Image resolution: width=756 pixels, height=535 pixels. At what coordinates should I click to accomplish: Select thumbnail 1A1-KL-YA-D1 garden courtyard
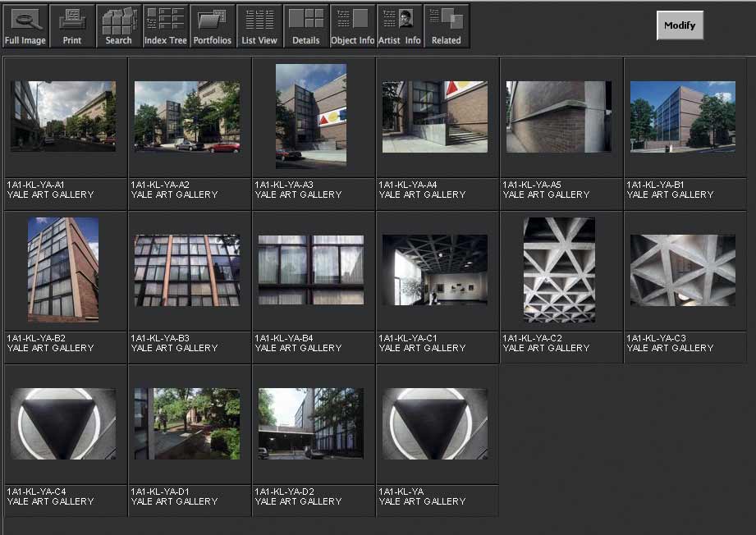pyautogui.click(x=187, y=423)
